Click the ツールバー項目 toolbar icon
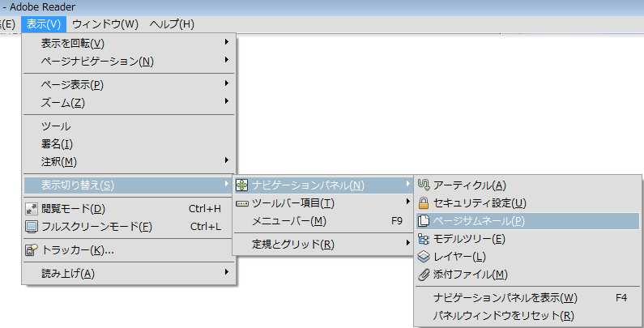This screenshot has height=328, width=644. tap(242, 203)
